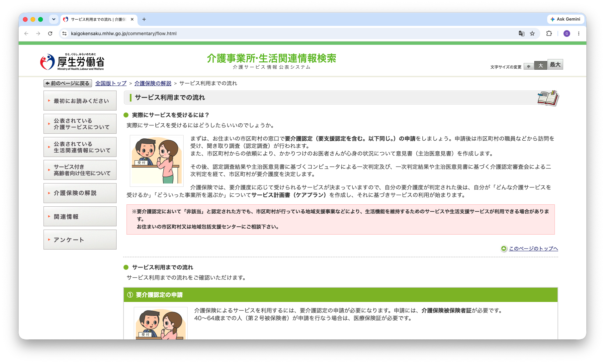Open a new browser tab
This screenshot has width=605, height=364.
click(144, 19)
